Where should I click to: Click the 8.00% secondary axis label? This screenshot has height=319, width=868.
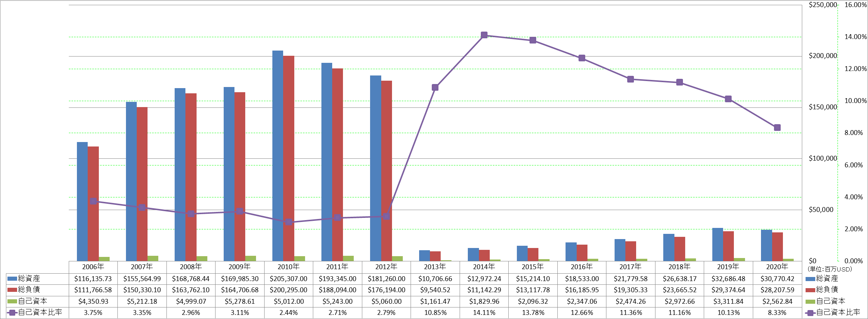click(854, 133)
